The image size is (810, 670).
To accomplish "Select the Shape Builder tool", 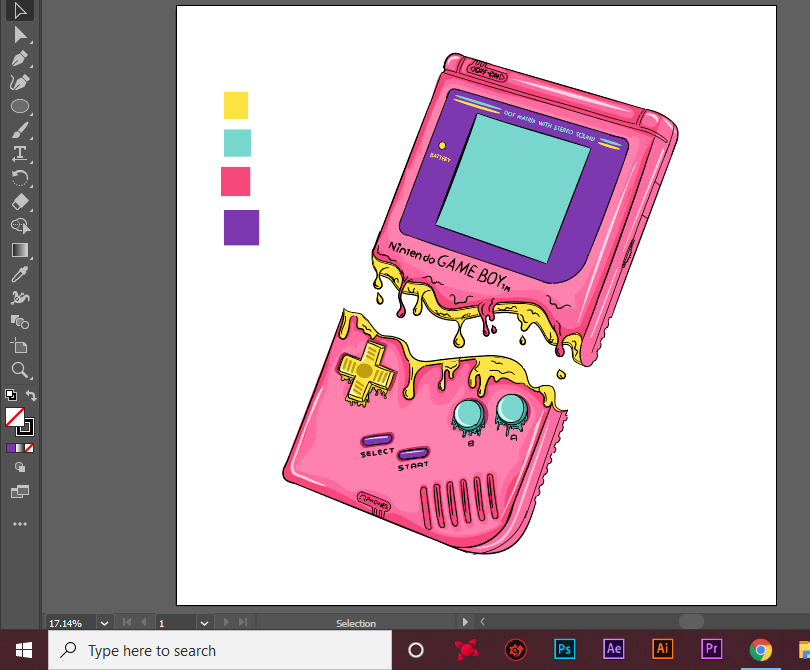I will 20,226.
